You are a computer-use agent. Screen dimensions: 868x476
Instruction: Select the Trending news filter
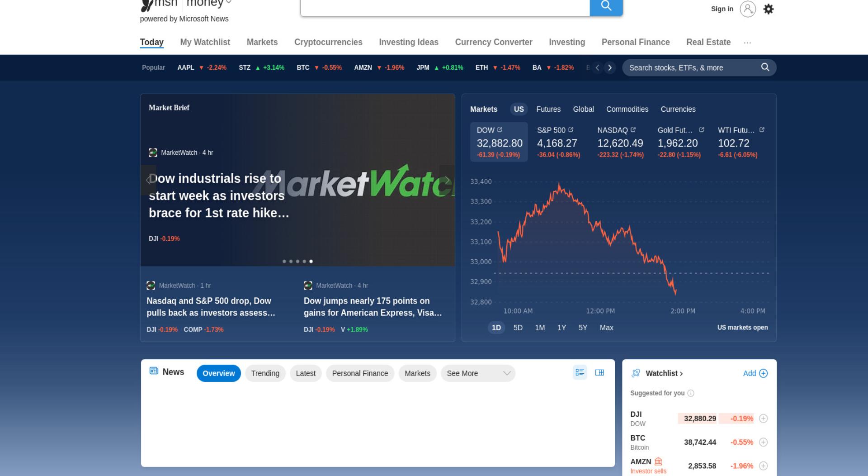265,373
